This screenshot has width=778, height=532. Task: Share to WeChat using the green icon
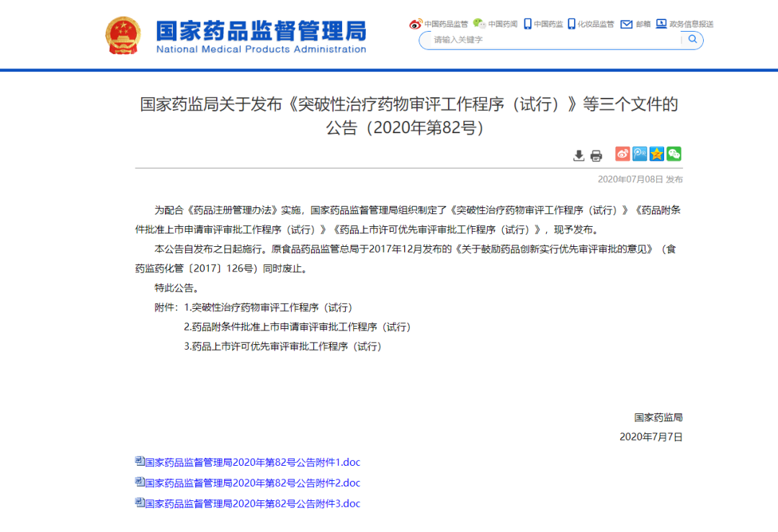tap(674, 154)
